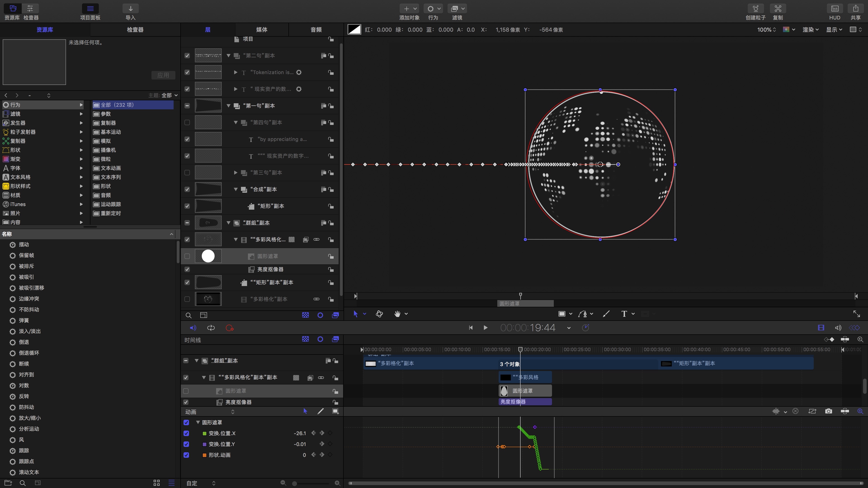Select the hand pan tool
Image resolution: width=868 pixels, height=488 pixels.
[x=397, y=314]
